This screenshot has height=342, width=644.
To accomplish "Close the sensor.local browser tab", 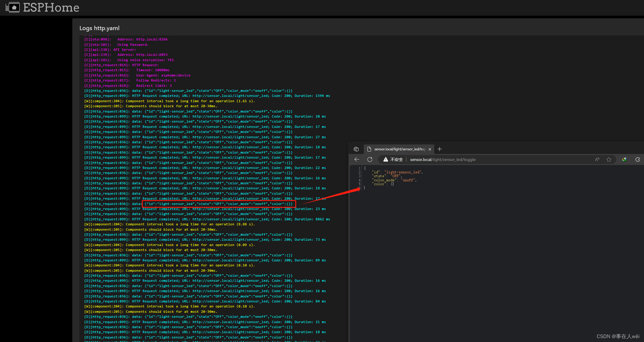I will click(430, 149).
